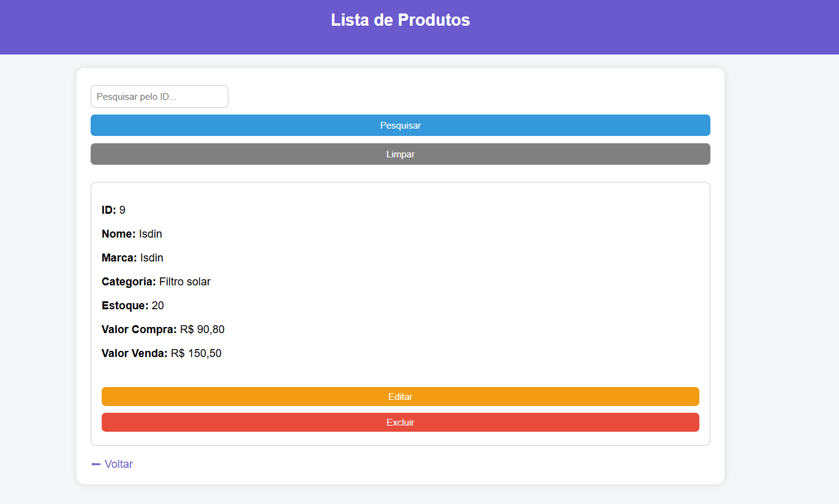The width and height of the screenshot is (839, 504).
Task: Click the 'Valor Compra: R$ 90,80' line
Action: (x=163, y=329)
